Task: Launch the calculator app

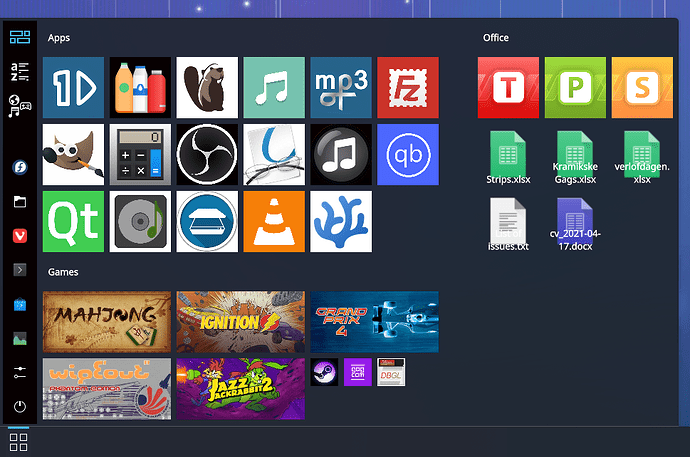Action: (x=140, y=154)
